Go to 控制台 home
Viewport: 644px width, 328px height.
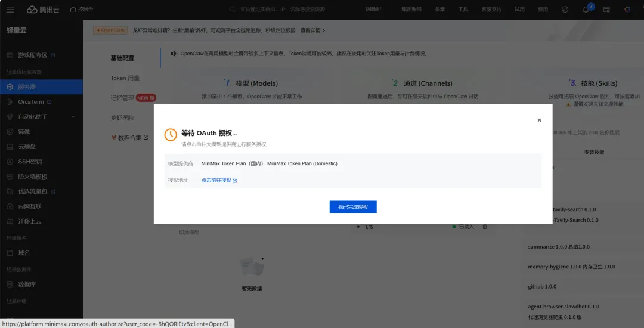(x=82, y=9)
